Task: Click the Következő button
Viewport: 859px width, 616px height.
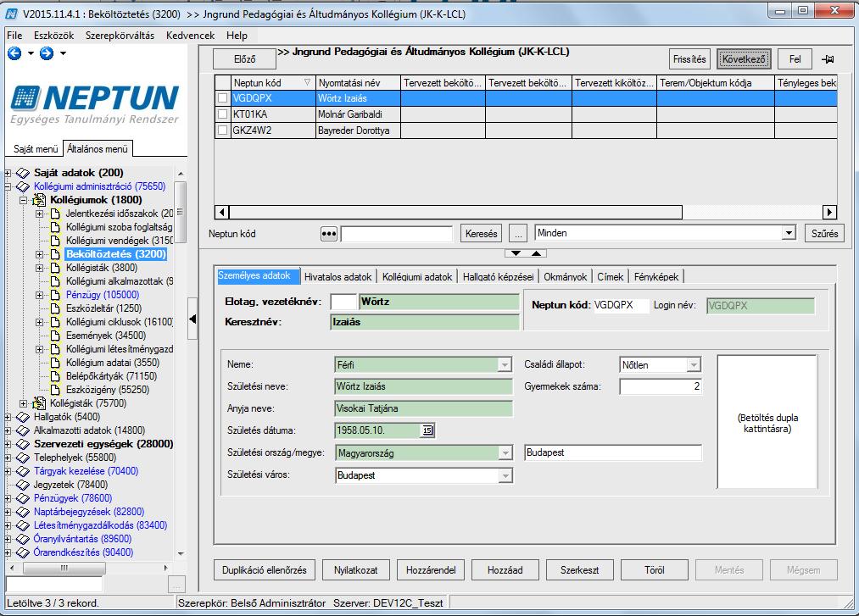Action: point(744,59)
